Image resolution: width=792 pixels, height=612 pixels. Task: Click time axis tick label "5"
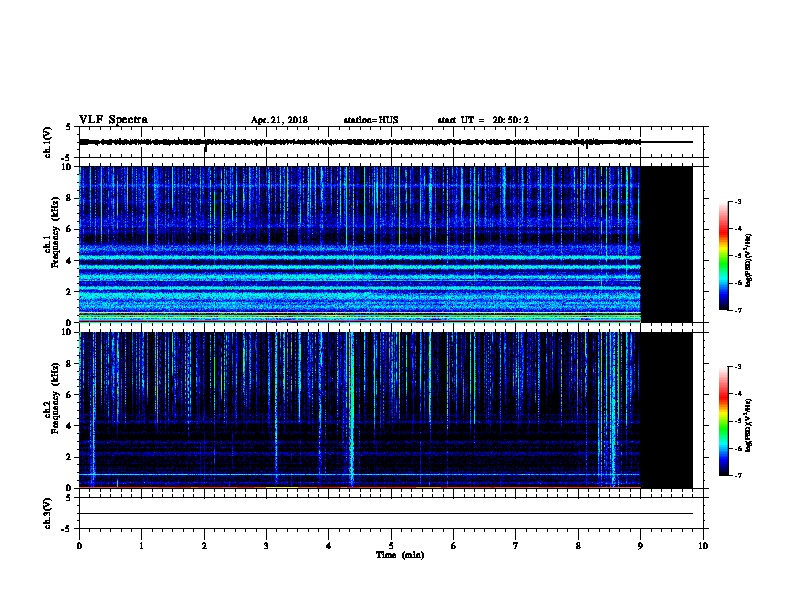pyautogui.click(x=391, y=546)
